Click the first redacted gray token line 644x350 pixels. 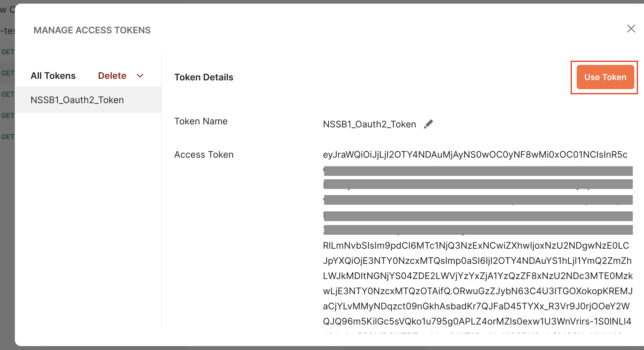click(478, 171)
